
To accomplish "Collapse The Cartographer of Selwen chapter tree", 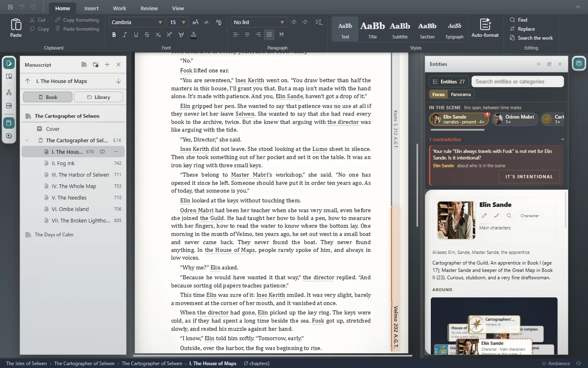I will pyautogui.click(x=27, y=140).
